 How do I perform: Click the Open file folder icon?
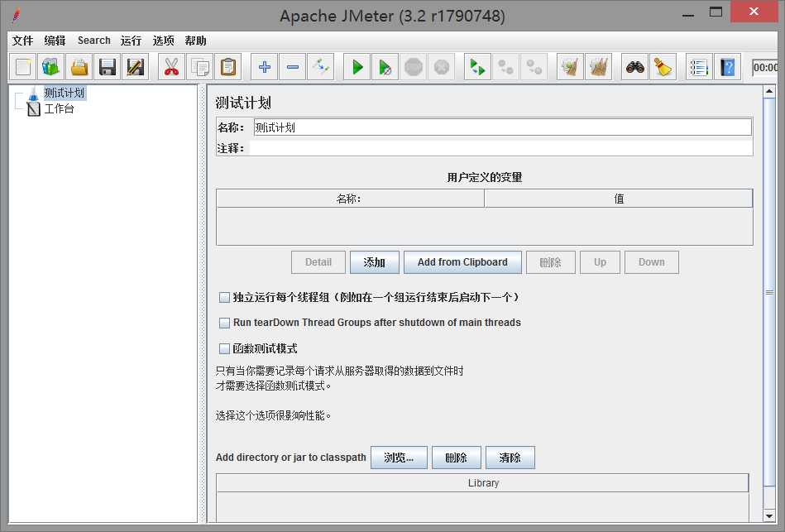79,67
